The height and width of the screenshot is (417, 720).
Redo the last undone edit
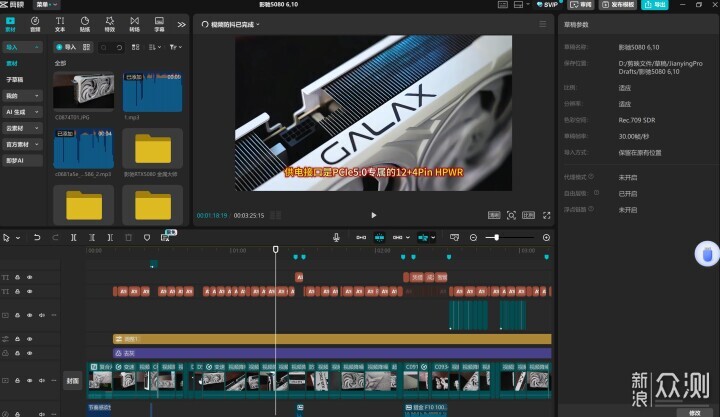[55, 237]
